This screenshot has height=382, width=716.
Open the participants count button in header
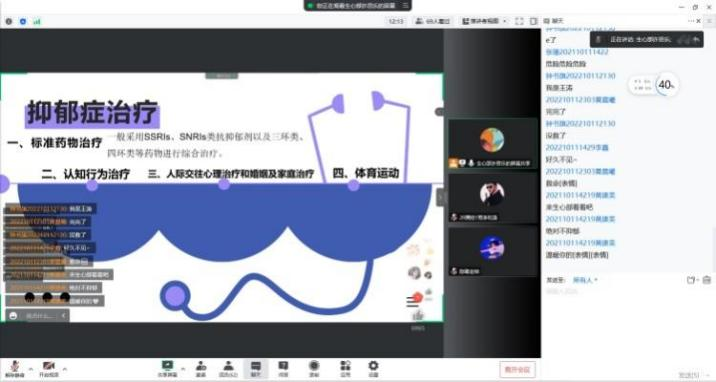[x=432, y=21]
